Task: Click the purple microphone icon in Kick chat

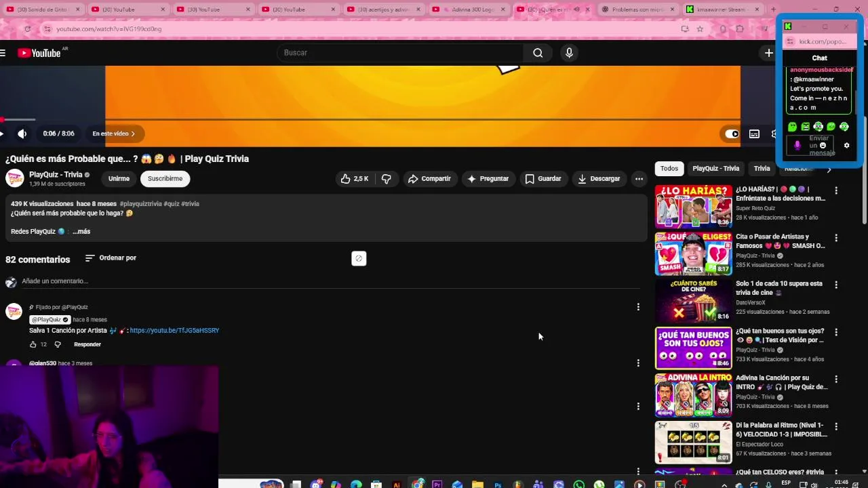Action: [797, 145]
